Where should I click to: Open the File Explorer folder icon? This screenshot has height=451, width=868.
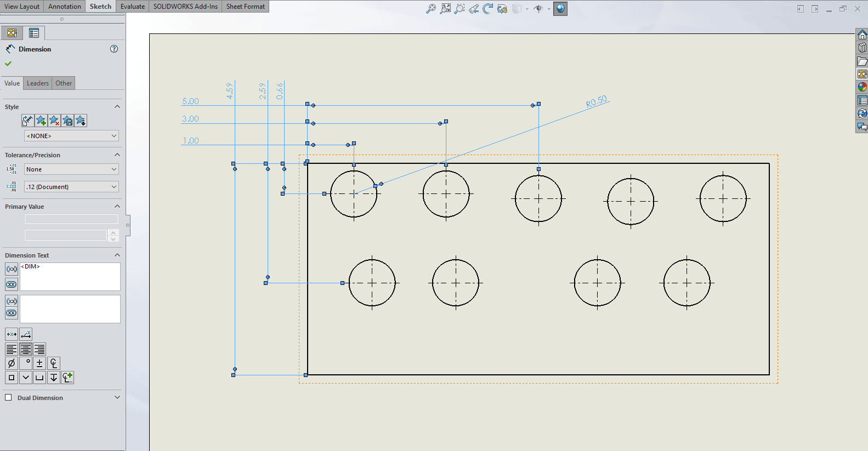click(x=862, y=61)
